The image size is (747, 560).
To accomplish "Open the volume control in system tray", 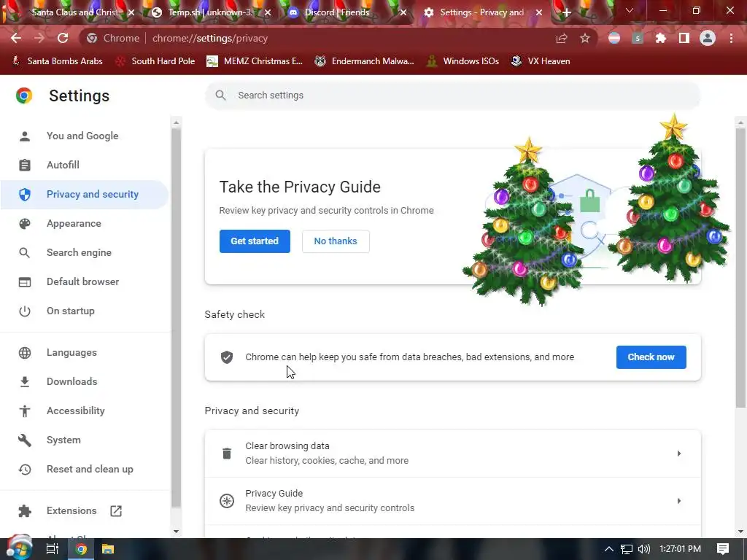I will coord(643,549).
